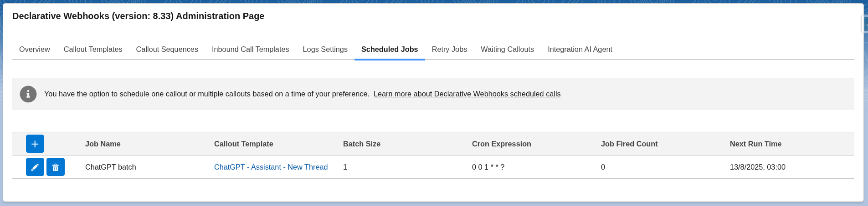Click the Job Fired Count column header

[x=629, y=144]
